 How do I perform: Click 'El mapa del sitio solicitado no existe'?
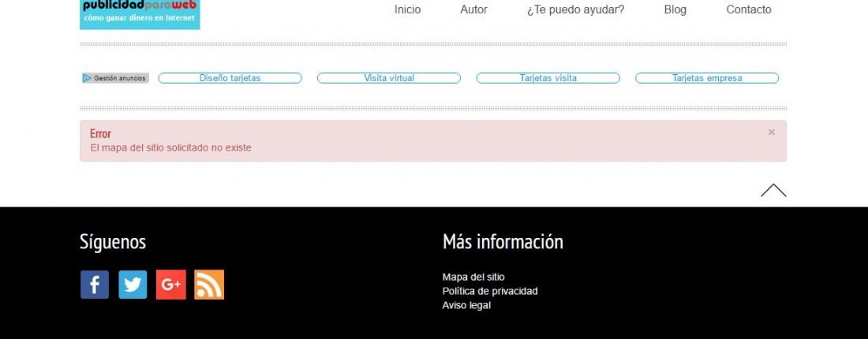tap(170, 147)
